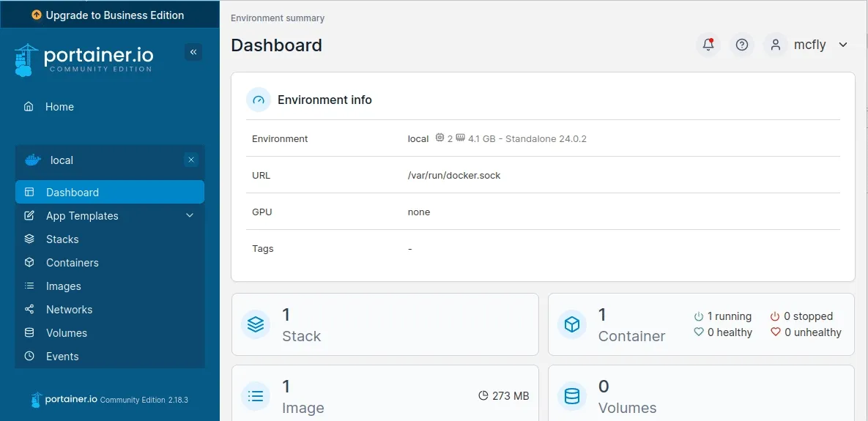Click the 'Environment summary' breadcrumb text
This screenshot has height=421, width=868.
click(278, 18)
